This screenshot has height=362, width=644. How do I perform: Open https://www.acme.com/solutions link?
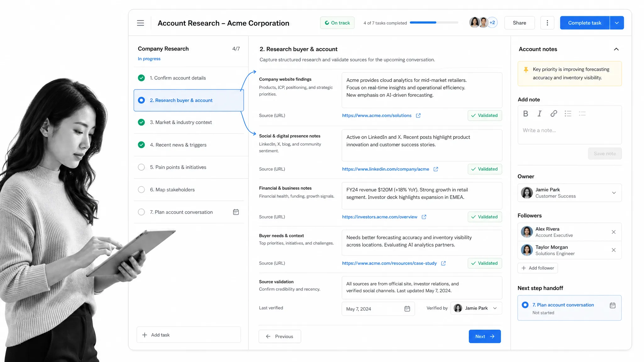pyautogui.click(x=377, y=116)
